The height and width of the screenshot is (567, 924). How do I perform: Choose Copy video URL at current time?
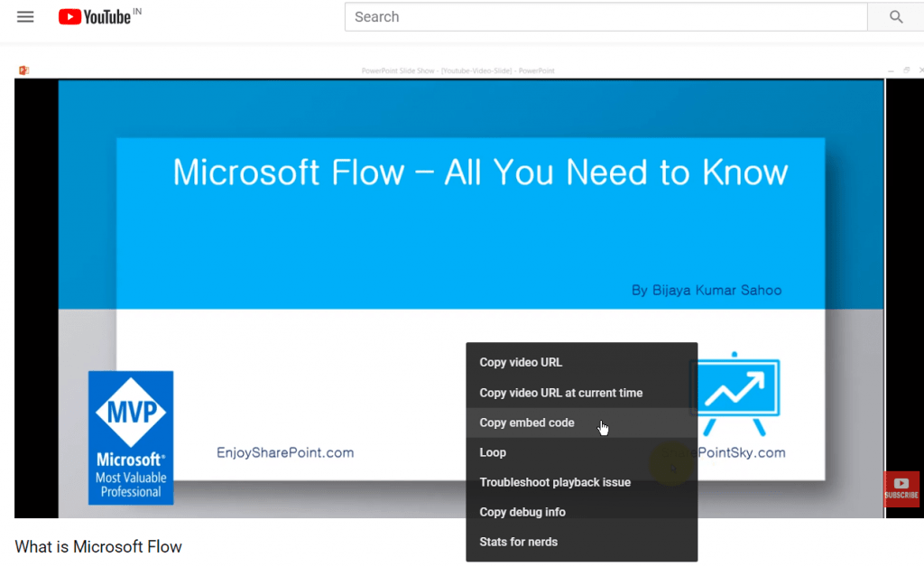pyautogui.click(x=581, y=393)
